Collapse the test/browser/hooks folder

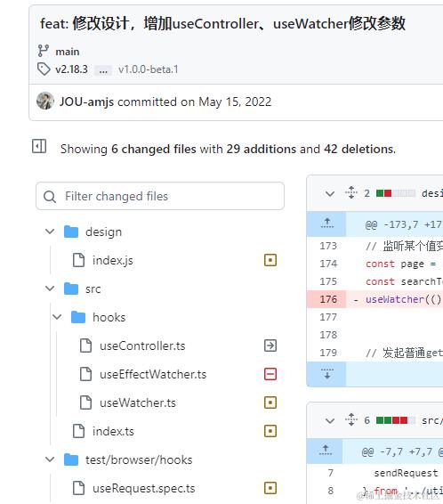50,459
